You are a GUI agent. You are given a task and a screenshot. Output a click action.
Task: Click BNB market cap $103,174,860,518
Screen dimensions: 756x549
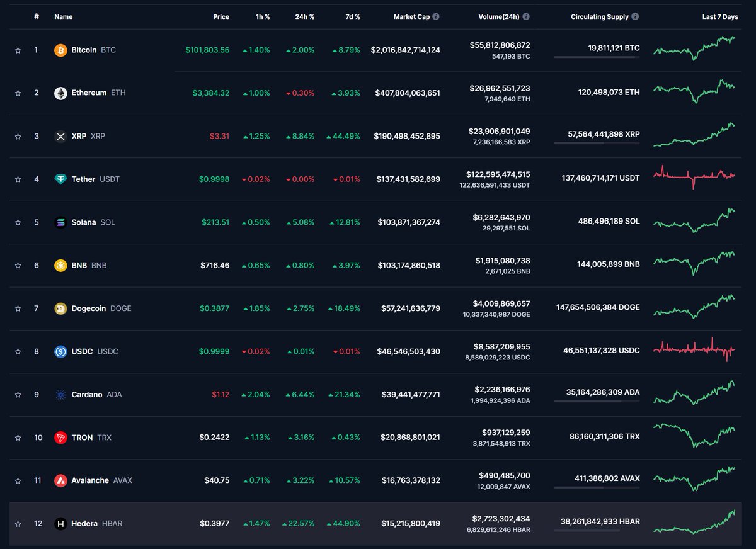tap(409, 265)
